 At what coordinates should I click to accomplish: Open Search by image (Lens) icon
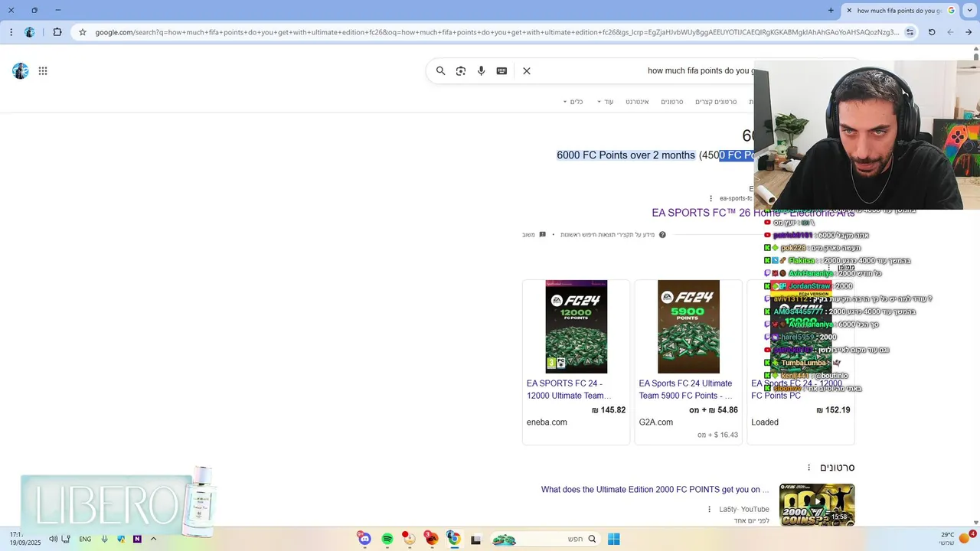point(461,70)
